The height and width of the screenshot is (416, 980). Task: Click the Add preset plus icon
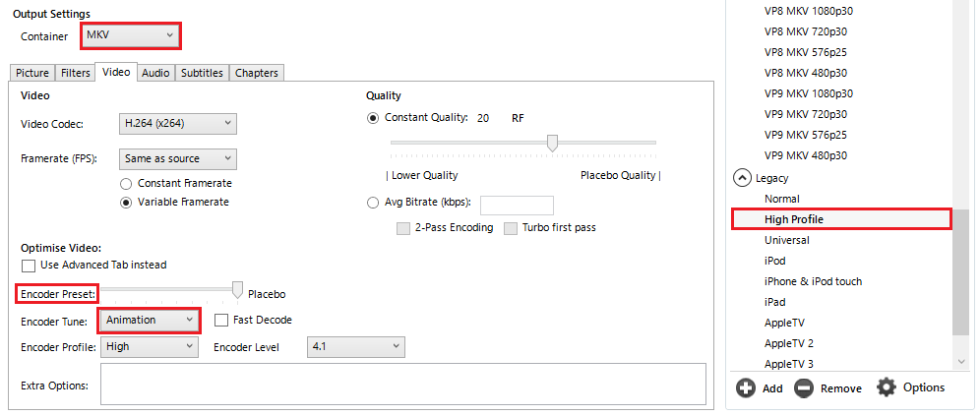tap(746, 387)
